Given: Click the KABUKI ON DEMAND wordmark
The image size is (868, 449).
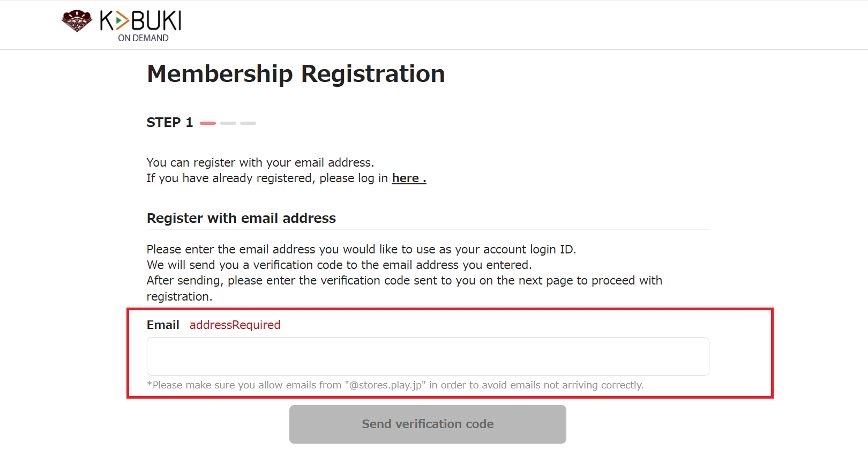Looking at the screenshot, I should pyautogui.click(x=141, y=26).
